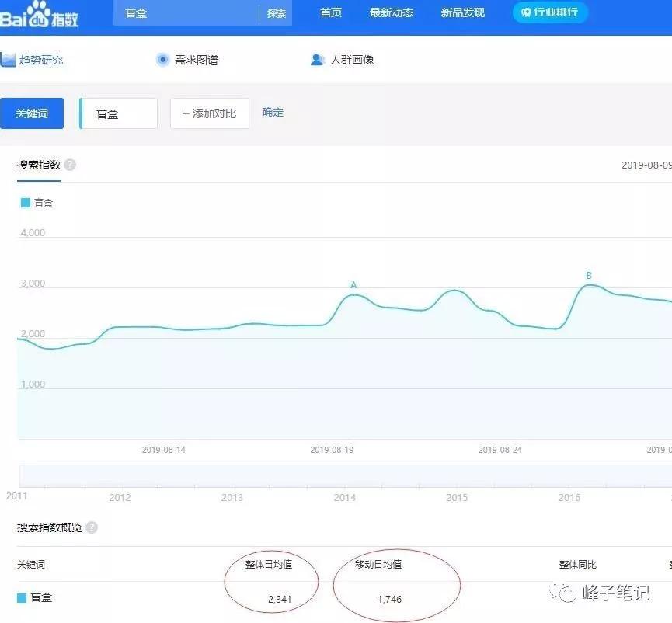Click 2016 on the year timeline
Screen dimensions: 672x623
click(x=569, y=497)
